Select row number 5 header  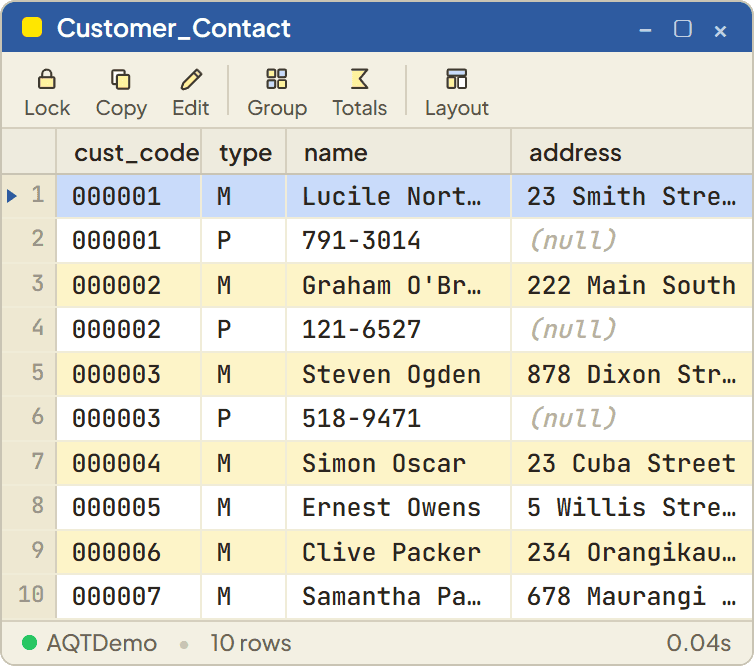(29, 374)
